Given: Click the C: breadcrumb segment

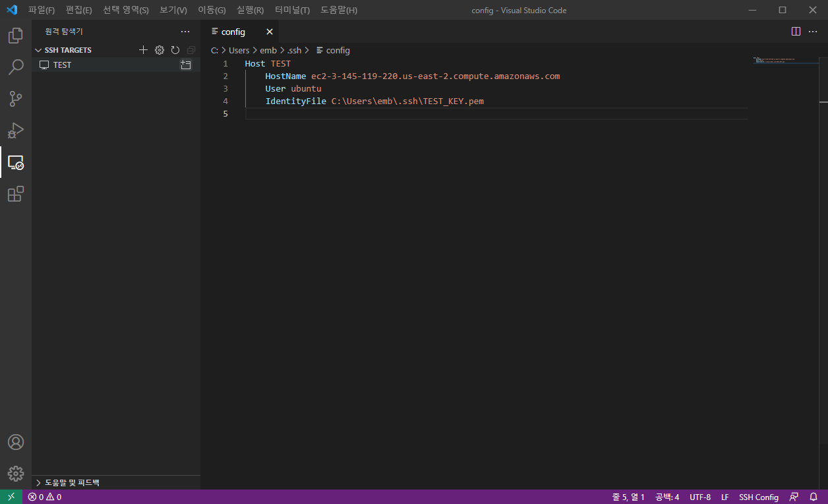Looking at the screenshot, I should 214,50.
